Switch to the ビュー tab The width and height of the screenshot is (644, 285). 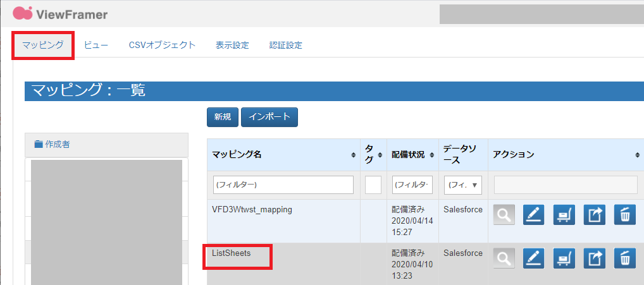pyautogui.click(x=96, y=45)
